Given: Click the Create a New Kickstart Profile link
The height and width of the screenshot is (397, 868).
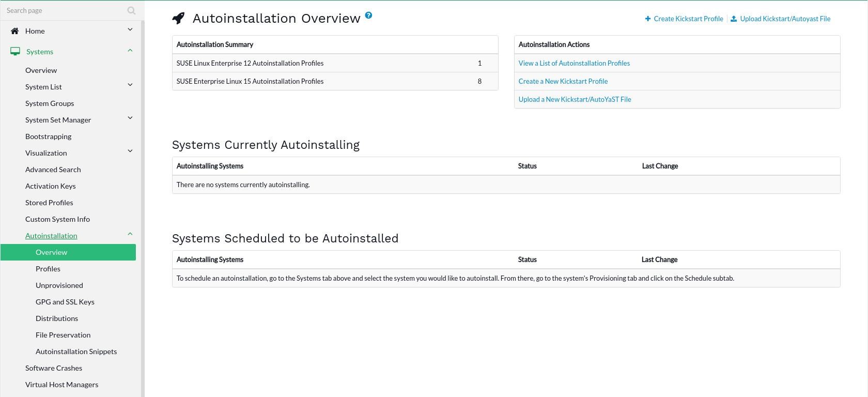Looking at the screenshot, I should tap(563, 81).
